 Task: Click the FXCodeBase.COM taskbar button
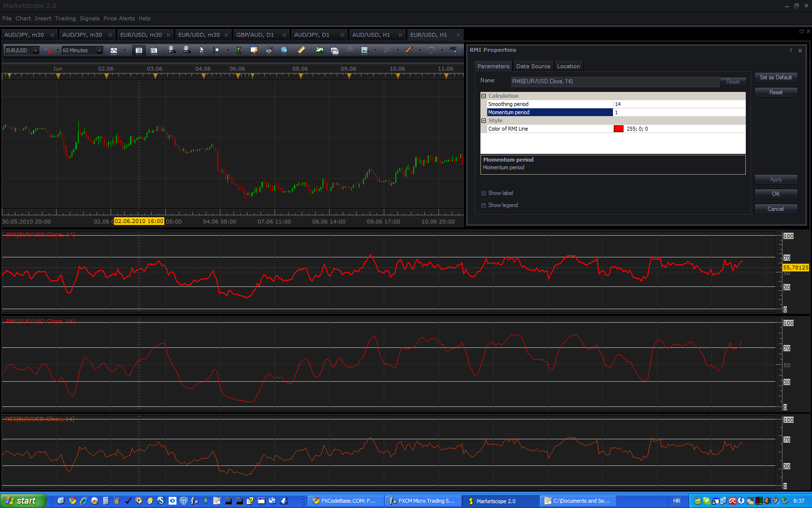click(x=346, y=501)
